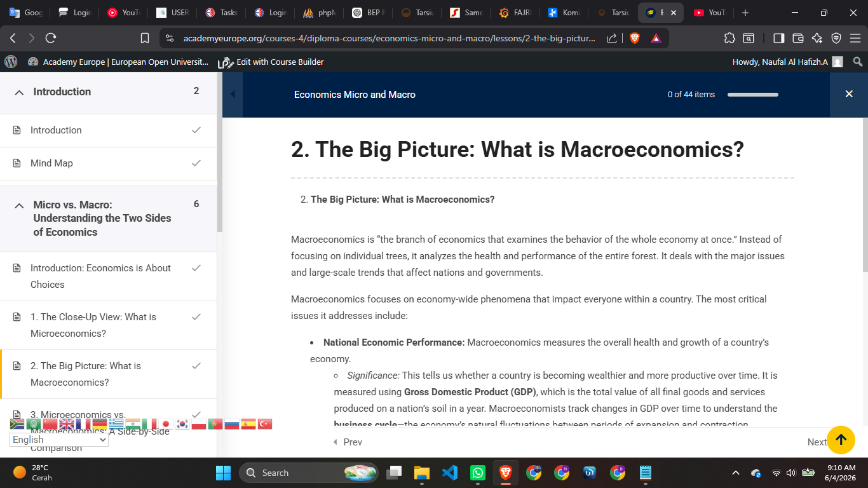Toggle the browser sidebar panel icon
This screenshot has width=868, height=488.
(778, 38)
